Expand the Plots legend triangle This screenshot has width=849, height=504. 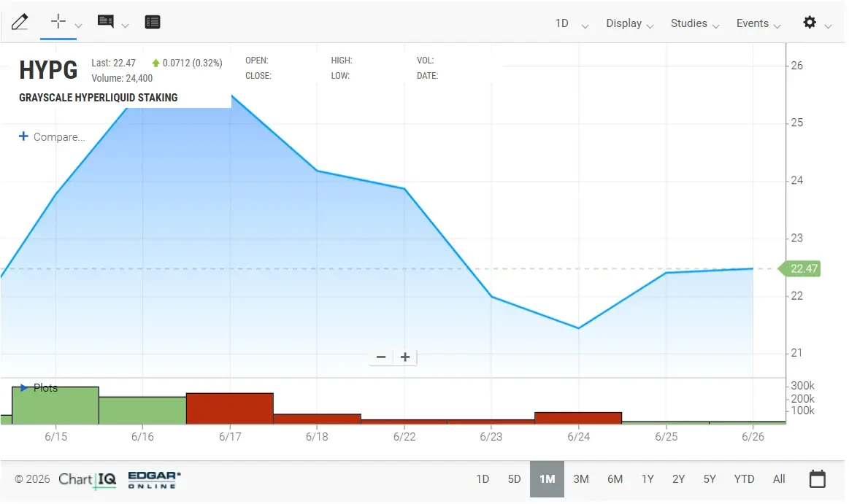pyautogui.click(x=23, y=388)
